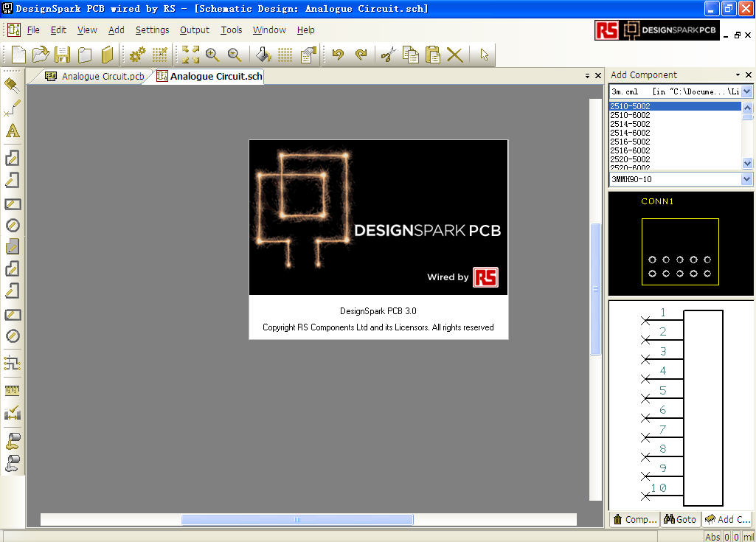The height and width of the screenshot is (542, 756).
Task: Click the Copy toolbar icon
Action: (x=410, y=54)
